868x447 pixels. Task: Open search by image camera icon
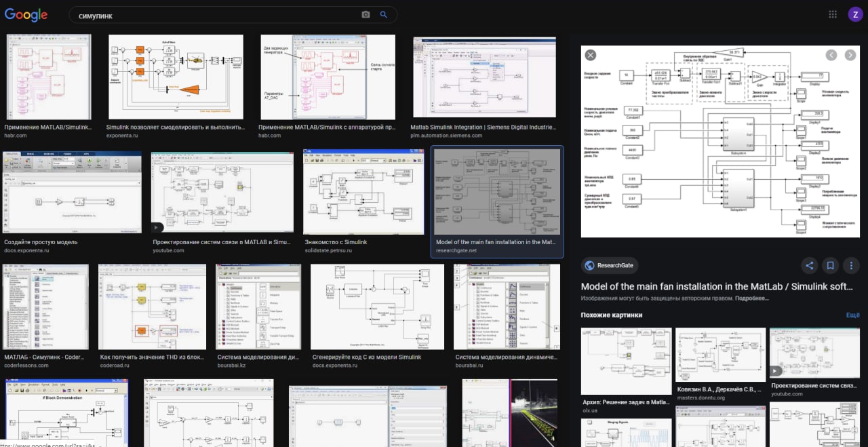(366, 14)
